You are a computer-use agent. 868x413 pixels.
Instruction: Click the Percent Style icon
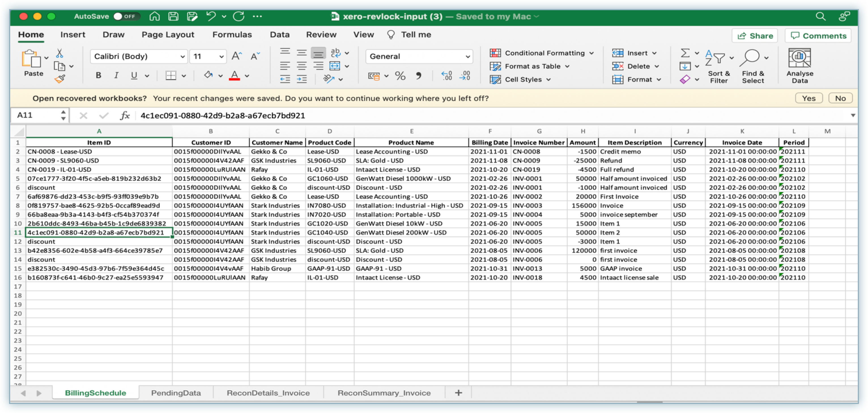pyautogui.click(x=400, y=76)
